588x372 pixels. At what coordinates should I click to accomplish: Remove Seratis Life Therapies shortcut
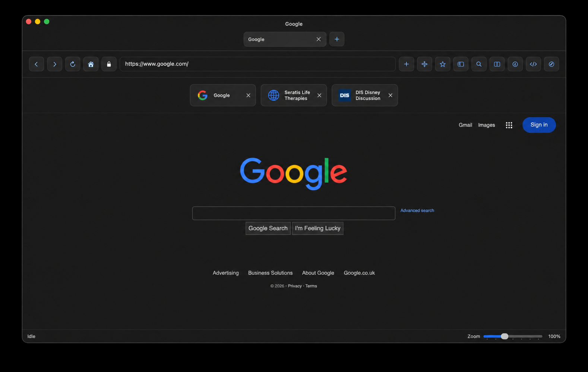[x=319, y=96]
